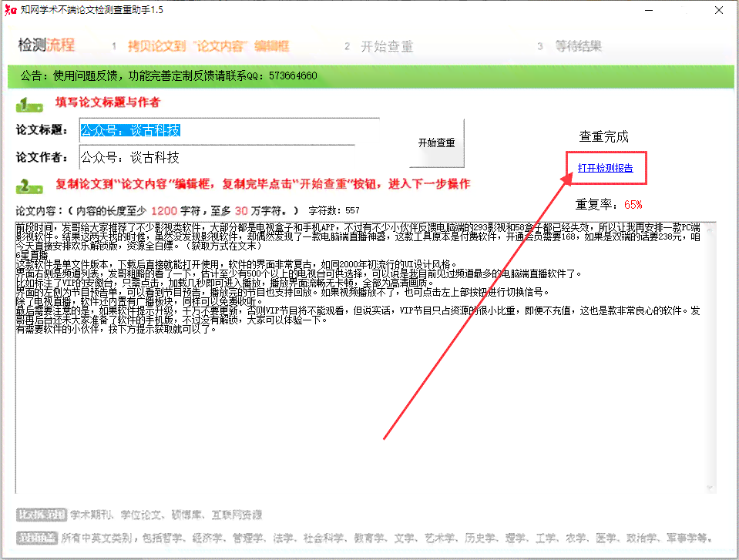Screen dimensions: 739x560
Task: Click the 论文标题 input field
Action: click(229, 130)
